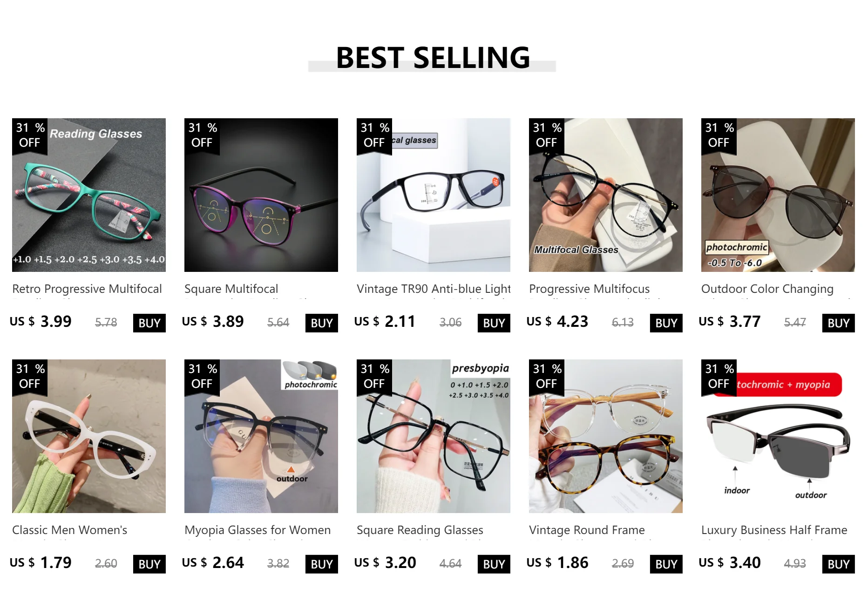Open the purple Square Multifocal glasses image
This screenshot has width=868, height=595.
click(x=261, y=195)
